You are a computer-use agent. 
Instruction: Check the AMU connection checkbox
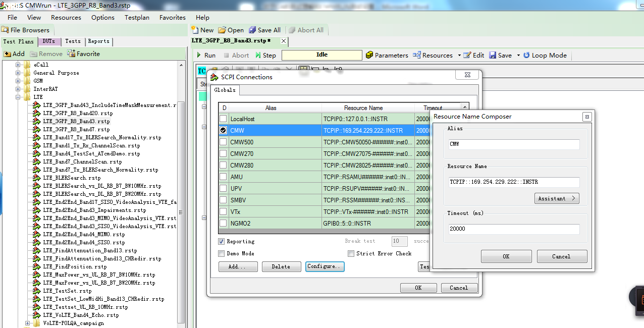223,177
